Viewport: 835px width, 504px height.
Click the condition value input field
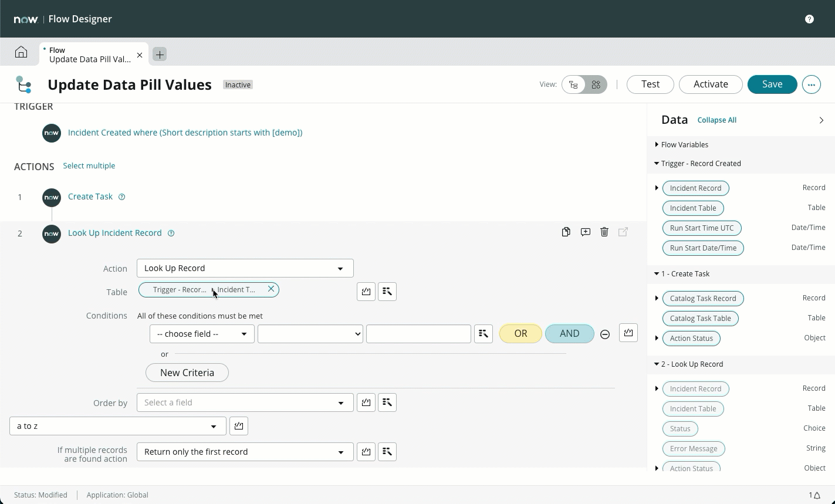pyautogui.click(x=418, y=334)
